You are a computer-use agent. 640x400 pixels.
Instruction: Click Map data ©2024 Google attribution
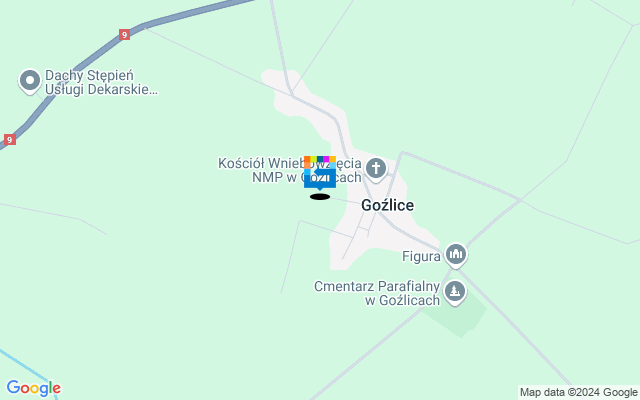(579, 393)
